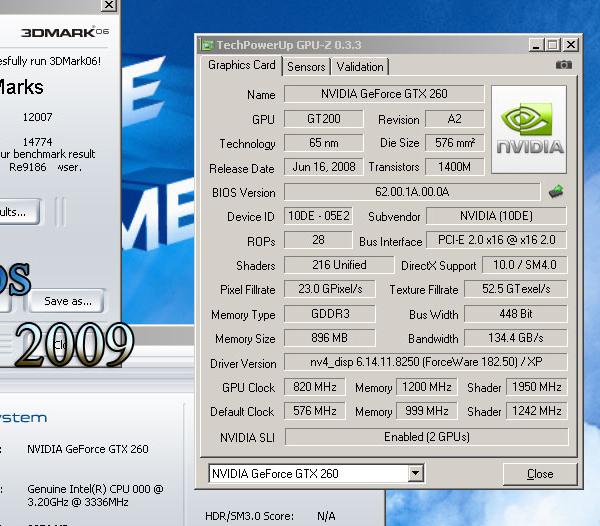The image size is (600, 526).
Task: Close the 3DMark06 results window
Action: click(x=109, y=5)
